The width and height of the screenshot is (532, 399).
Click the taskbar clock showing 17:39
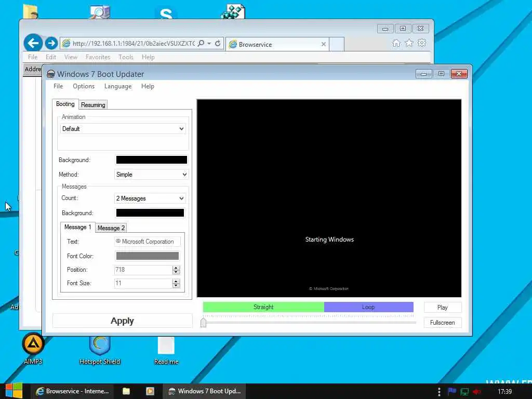point(504,392)
